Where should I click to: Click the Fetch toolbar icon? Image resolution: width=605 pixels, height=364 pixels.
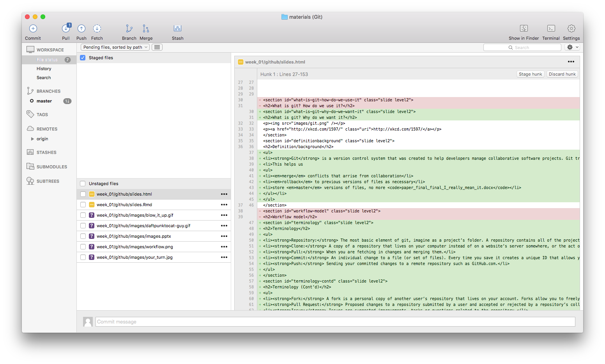click(97, 29)
